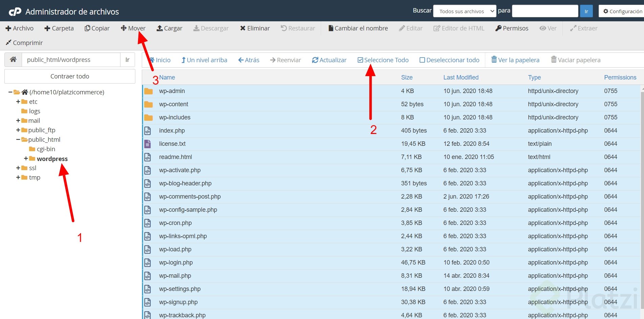Launch the Editor de HTML
Screen dimensions: 644x319
pos(459,28)
